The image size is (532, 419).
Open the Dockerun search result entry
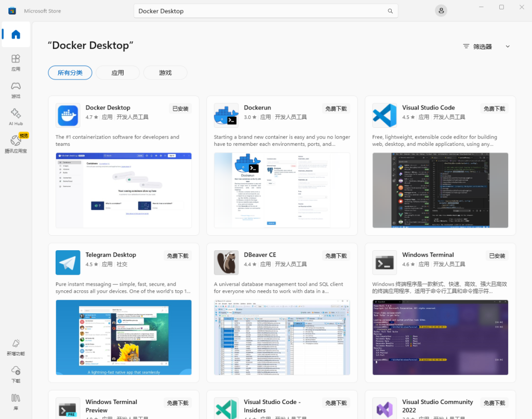pos(257,107)
